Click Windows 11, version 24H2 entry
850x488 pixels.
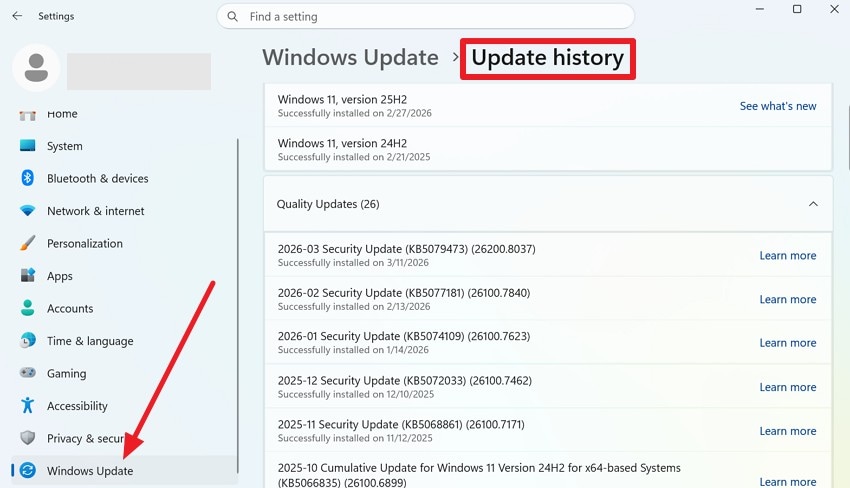548,149
